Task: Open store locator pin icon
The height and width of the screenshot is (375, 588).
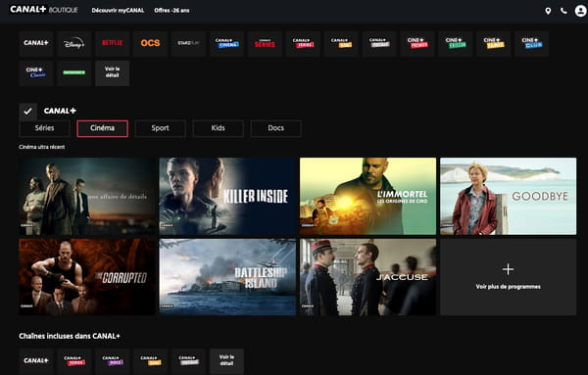Action: coord(548,11)
